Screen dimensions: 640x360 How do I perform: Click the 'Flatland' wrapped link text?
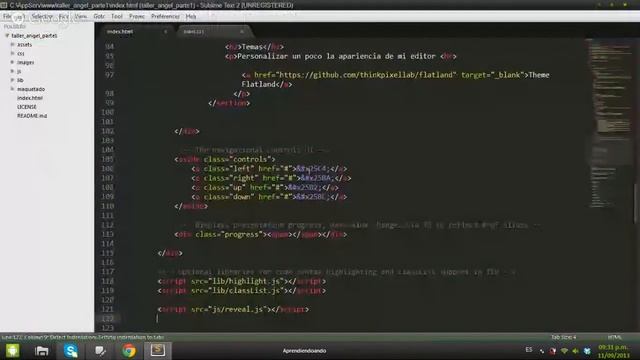coord(258,84)
